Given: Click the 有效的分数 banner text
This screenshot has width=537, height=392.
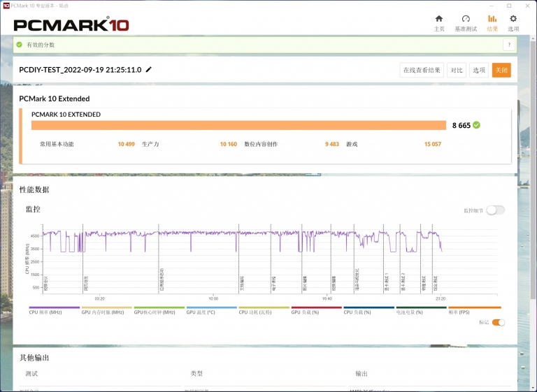Looking at the screenshot, I should pyautogui.click(x=41, y=45).
